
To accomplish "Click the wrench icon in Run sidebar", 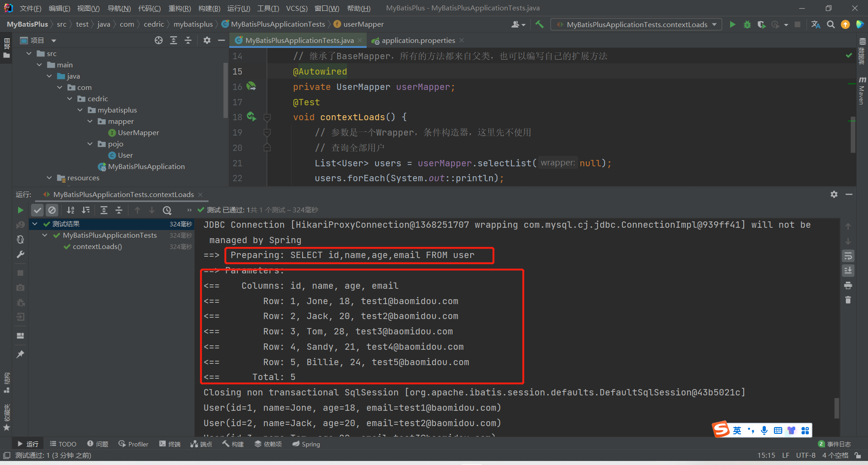I will 20,254.
